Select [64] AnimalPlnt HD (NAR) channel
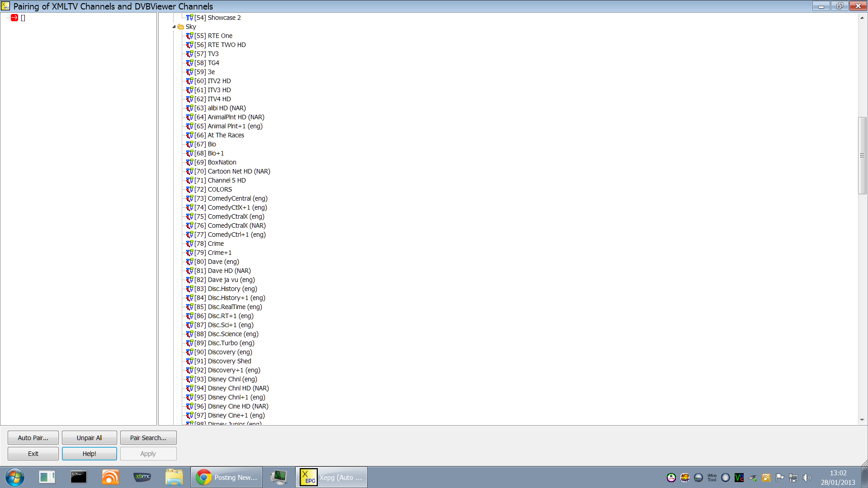The image size is (868, 488). pos(229,117)
